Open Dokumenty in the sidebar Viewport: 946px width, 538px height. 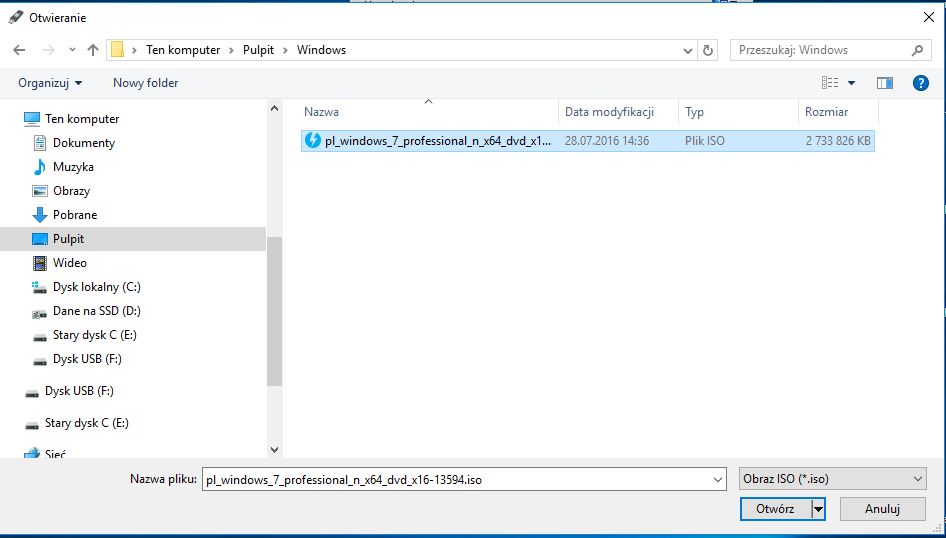[84, 143]
